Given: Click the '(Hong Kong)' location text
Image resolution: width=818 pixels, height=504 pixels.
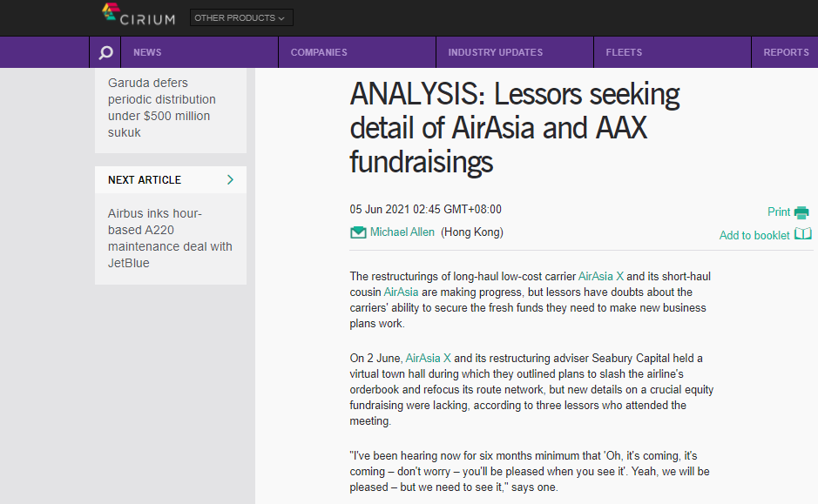Looking at the screenshot, I should pos(471,232).
